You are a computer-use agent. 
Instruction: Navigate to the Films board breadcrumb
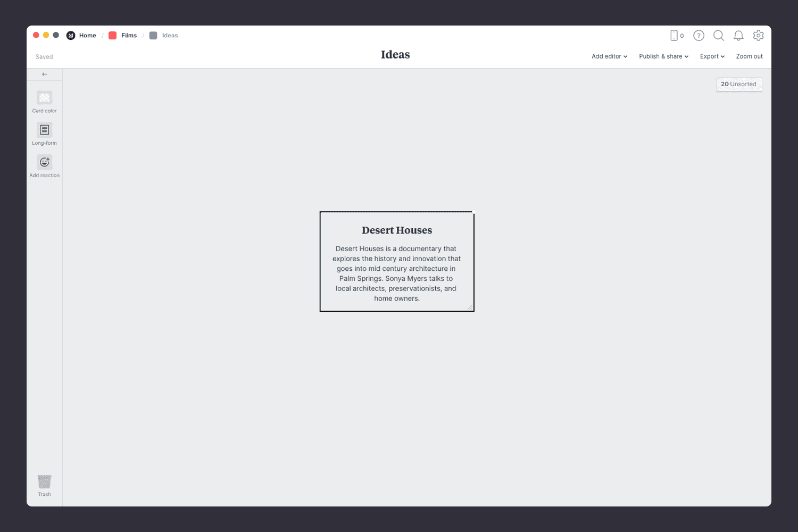coord(129,36)
